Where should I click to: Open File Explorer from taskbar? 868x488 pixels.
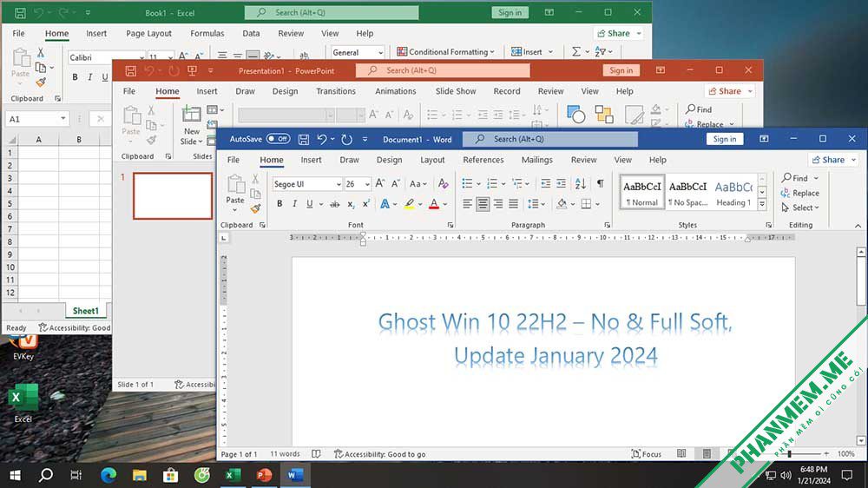click(x=140, y=475)
